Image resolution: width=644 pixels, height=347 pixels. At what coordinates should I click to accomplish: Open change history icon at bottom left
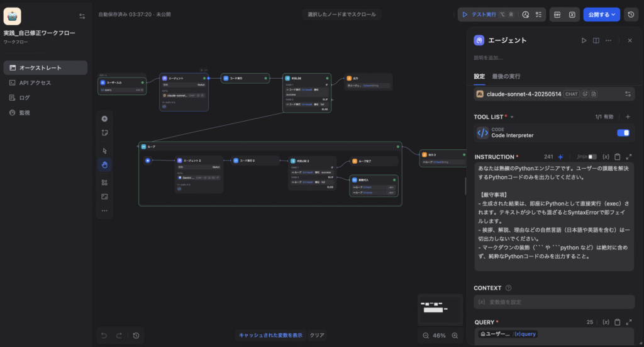click(x=136, y=336)
